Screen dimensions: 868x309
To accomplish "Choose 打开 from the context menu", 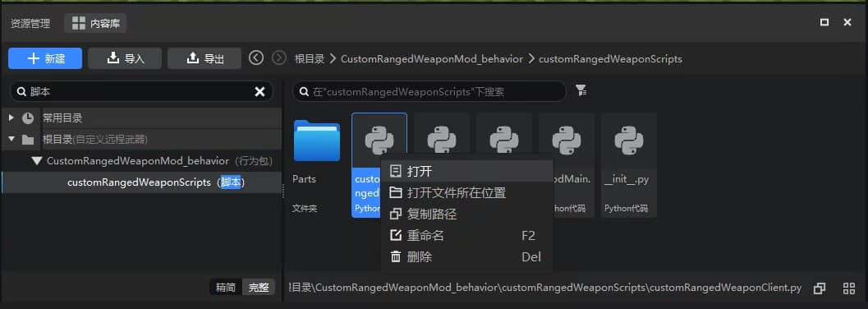I will pyautogui.click(x=466, y=171).
